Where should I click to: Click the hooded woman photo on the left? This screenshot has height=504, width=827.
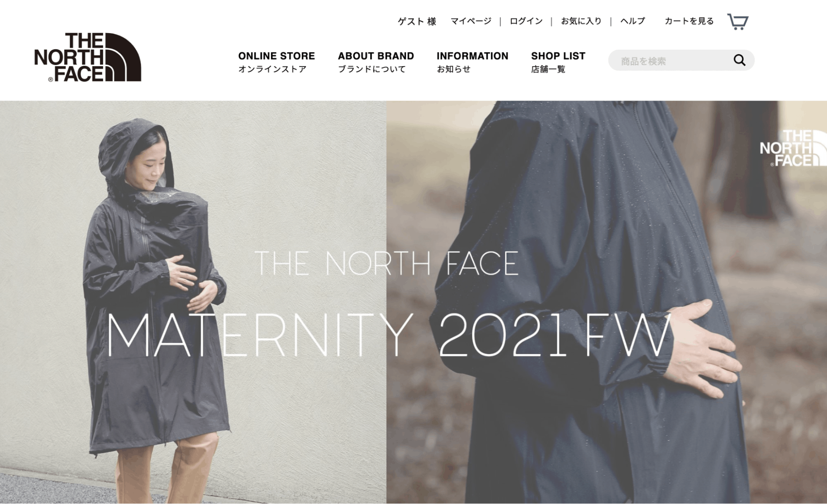pyautogui.click(x=193, y=302)
